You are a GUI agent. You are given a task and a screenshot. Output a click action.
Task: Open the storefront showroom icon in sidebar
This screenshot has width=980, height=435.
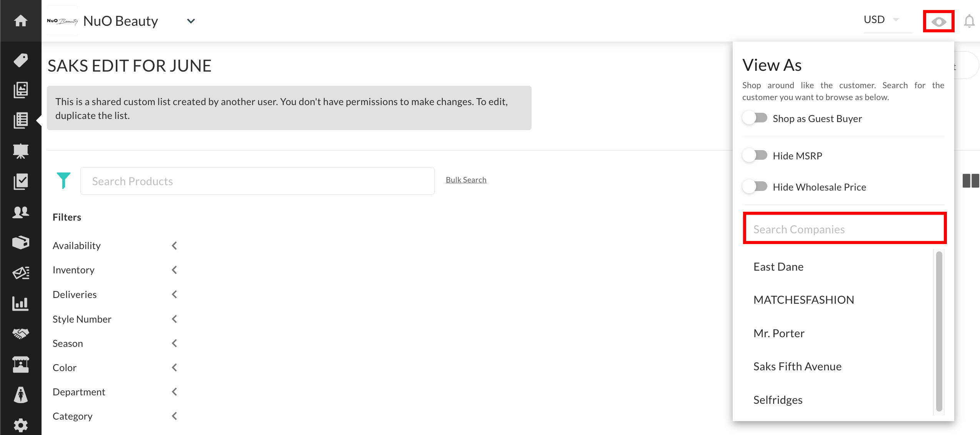click(21, 364)
